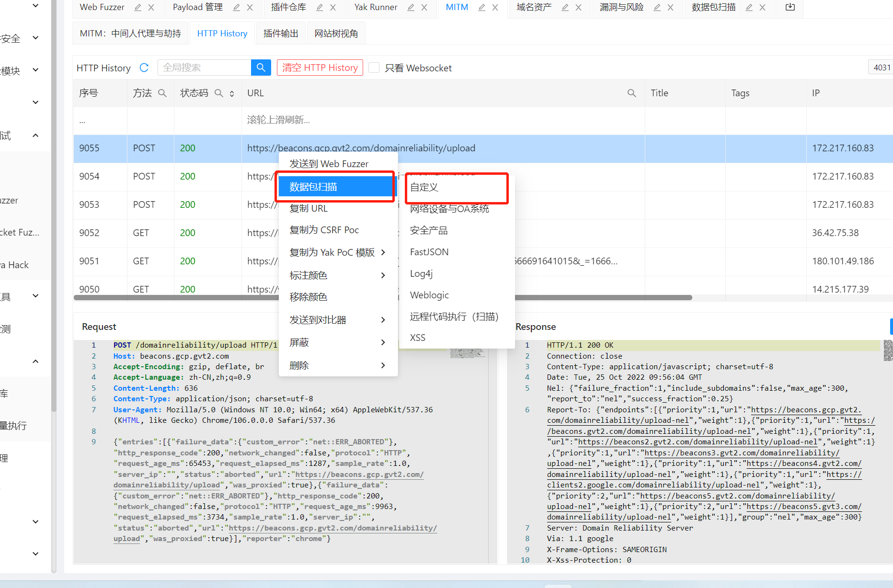Viewport: 893px width, 588px height.
Task: Click the import icon after the tabs
Action: pyautogui.click(x=790, y=7)
